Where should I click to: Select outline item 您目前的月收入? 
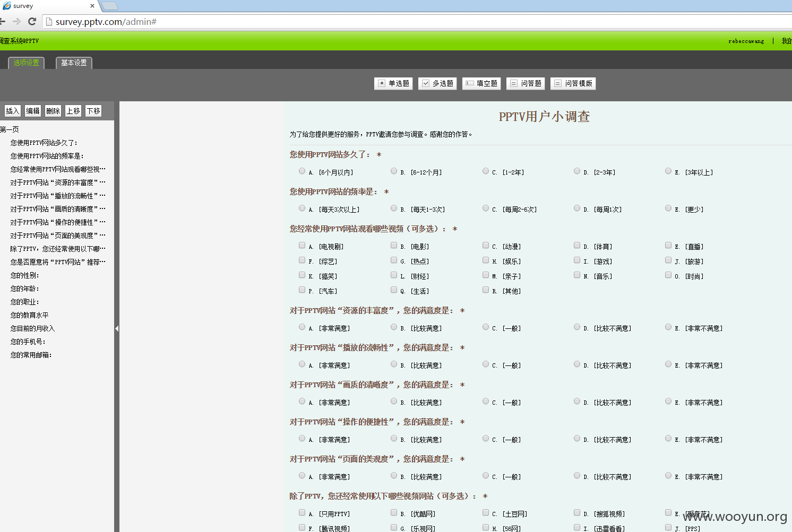(x=33, y=328)
